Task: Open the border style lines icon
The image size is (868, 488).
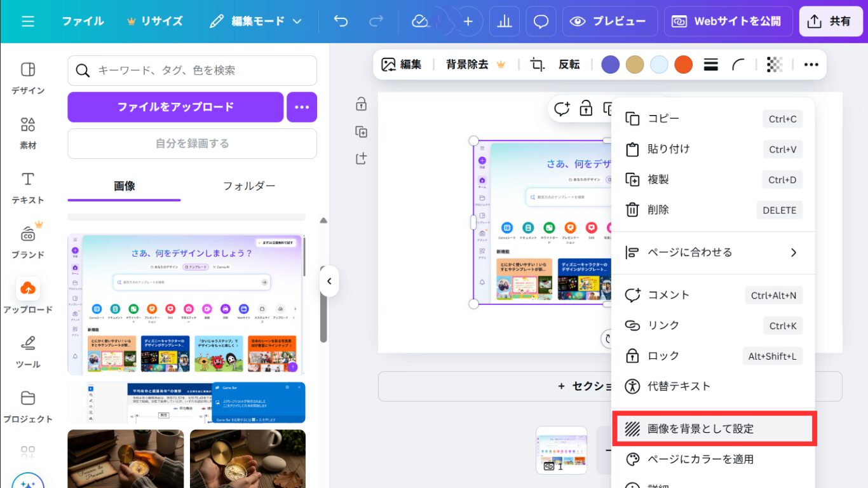Action: click(711, 64)
